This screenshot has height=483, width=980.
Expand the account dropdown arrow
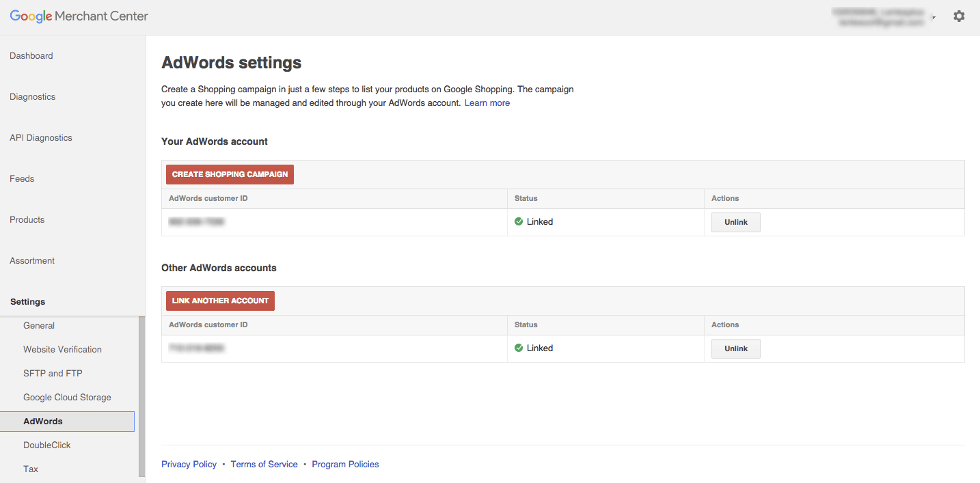point(934,18)
